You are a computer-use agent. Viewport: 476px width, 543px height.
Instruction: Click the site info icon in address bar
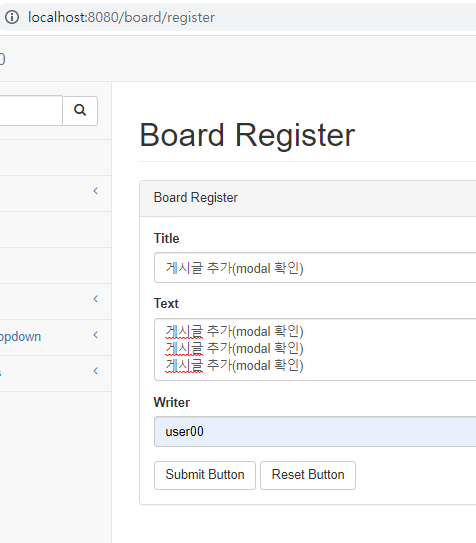(x=12, y=17)
